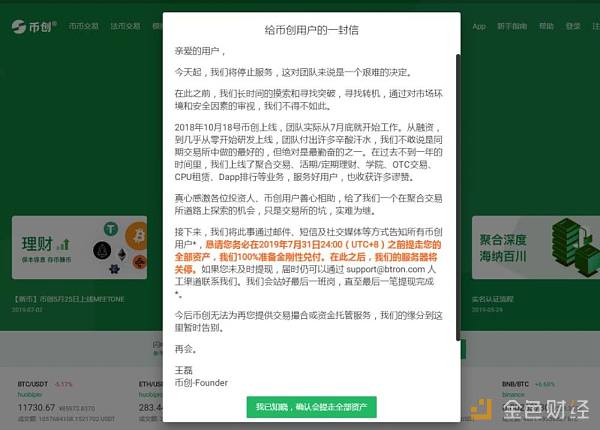
Task: Click the black round coin icon
Action: 102,251
